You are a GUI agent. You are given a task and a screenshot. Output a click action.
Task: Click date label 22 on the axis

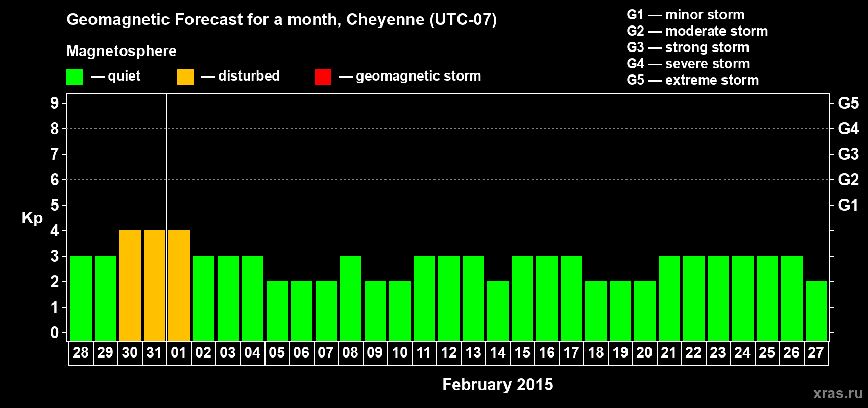(x=693, y=352)
